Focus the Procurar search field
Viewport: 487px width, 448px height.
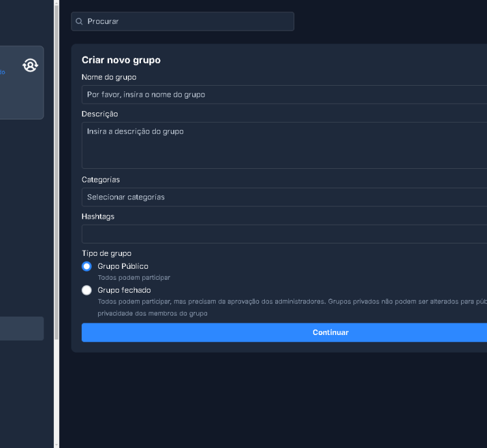[188, 21]
